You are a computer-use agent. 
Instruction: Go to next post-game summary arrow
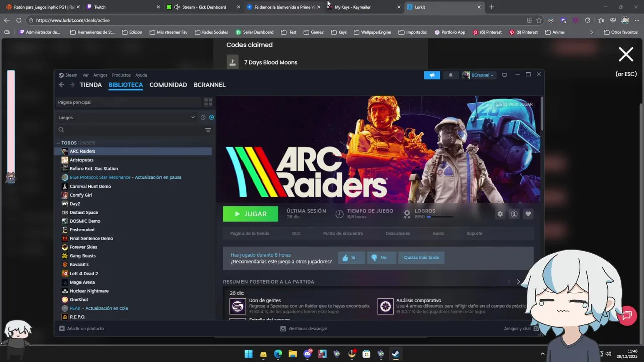pos(518,282)
